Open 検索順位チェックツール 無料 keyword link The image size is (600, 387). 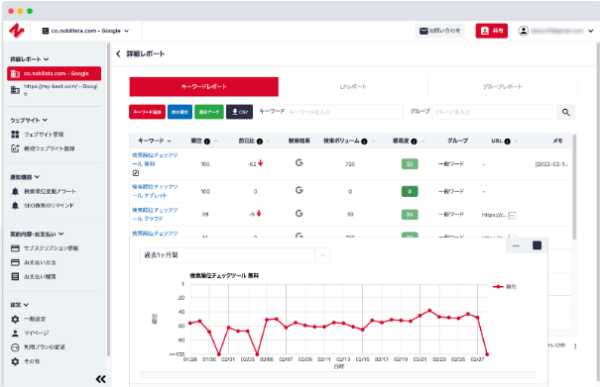coord(155,160)
